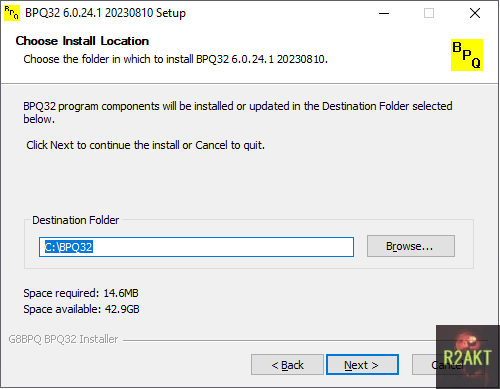Click the 'Choose the folder in which to install' subtitle

(176, 59)
